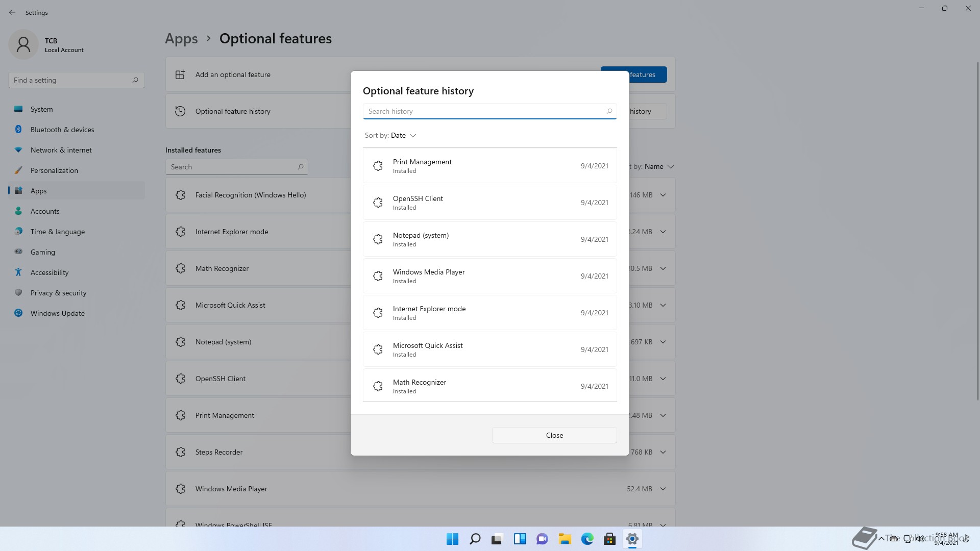980x551 pixels.
Task: Expand Notepad (system) installed feature chevron
Action: click(x=663, y=342)
